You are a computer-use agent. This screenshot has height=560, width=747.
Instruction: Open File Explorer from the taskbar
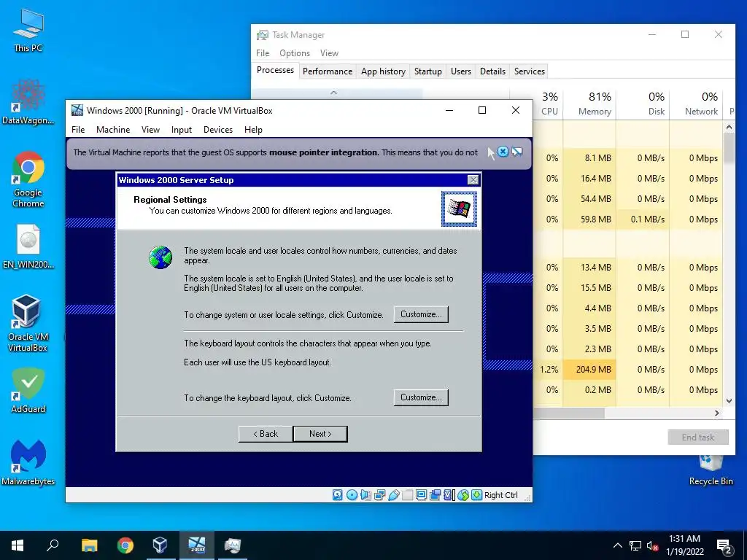(x=89, y=545)
